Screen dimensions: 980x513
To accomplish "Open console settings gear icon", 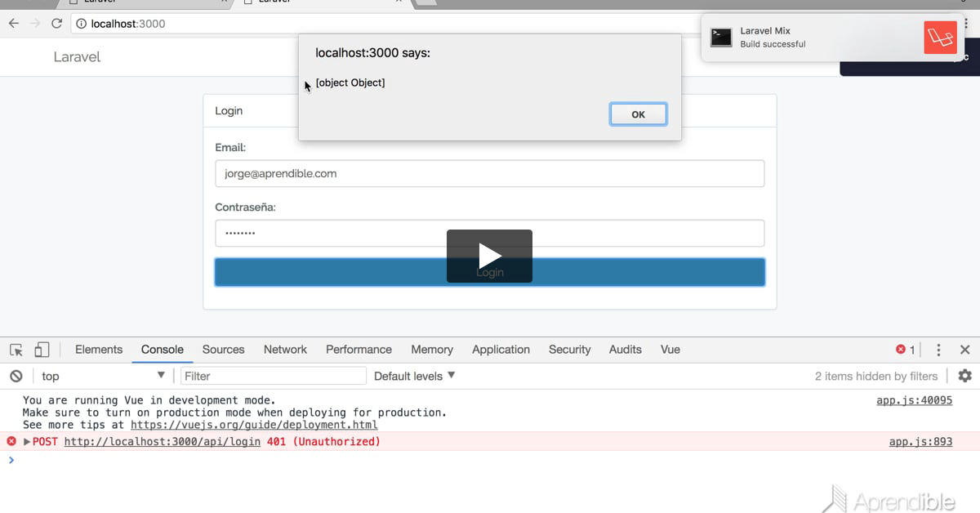I will pyautogui.click(x=964, y=376).
